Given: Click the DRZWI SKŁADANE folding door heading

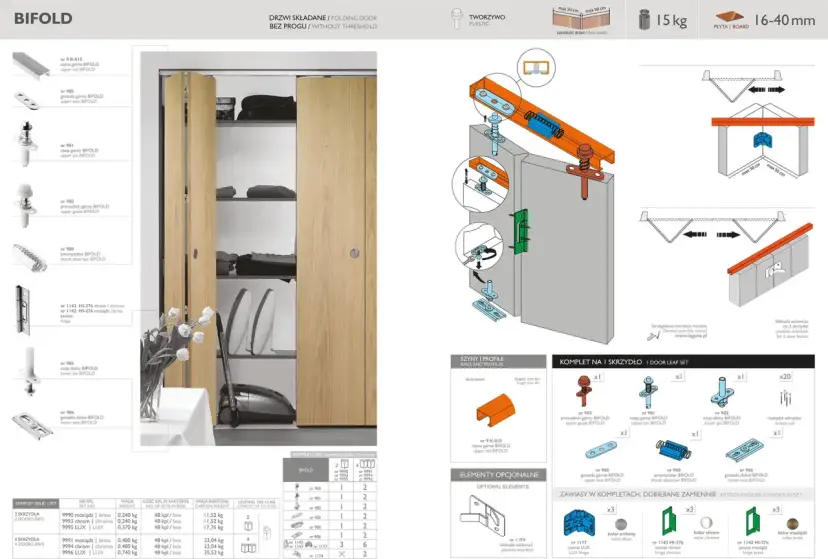Looking at the screenshot, I should point(296,20).
